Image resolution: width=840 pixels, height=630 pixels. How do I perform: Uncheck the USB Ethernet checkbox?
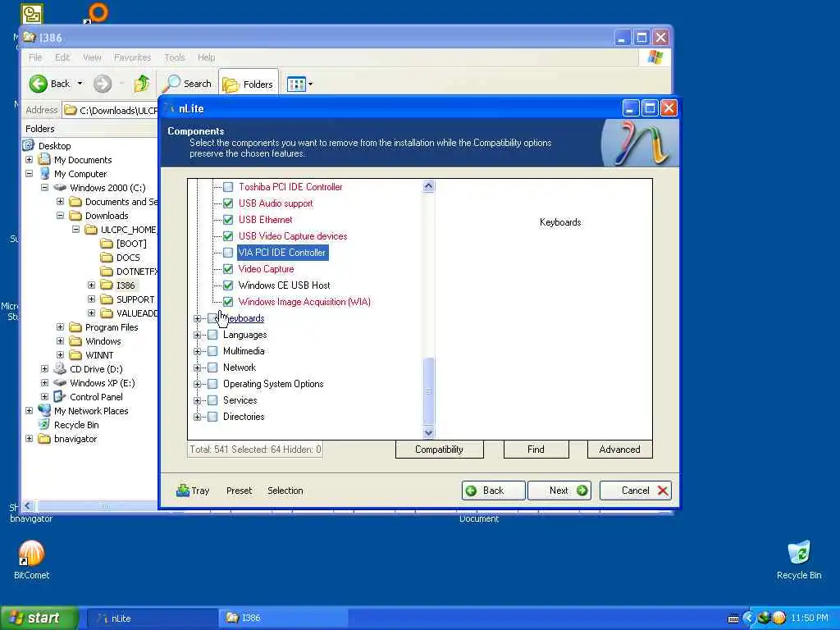pyautogui.click(x=228, y=220)
